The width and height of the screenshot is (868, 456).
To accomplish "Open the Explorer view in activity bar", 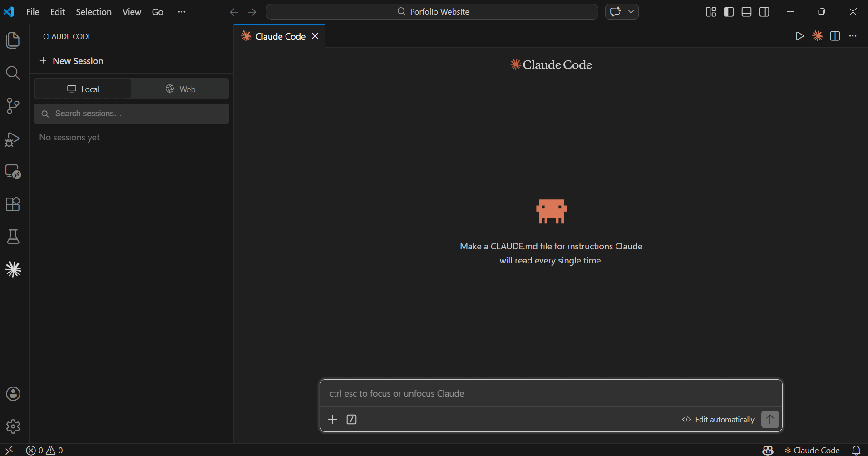I will pos(13,40).
